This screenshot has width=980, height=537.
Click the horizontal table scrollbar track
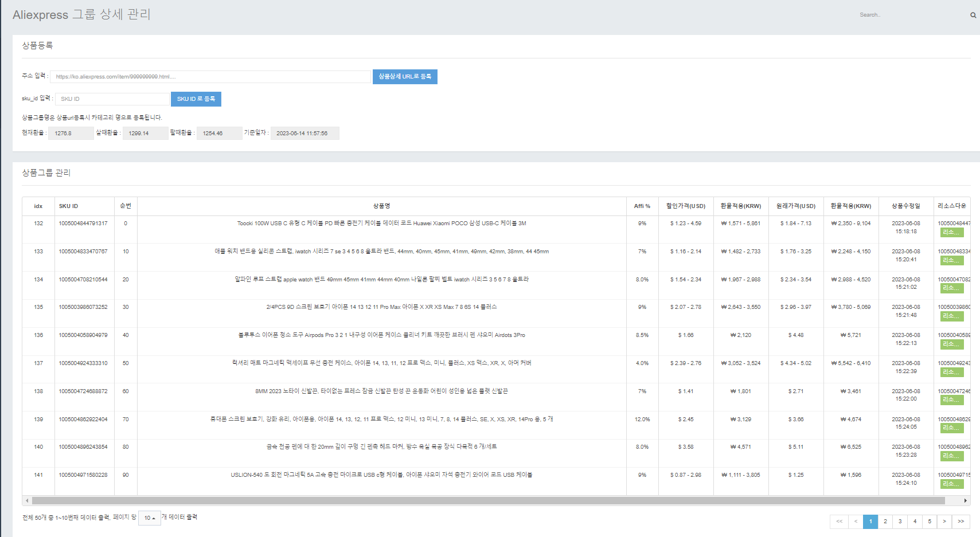click(487, 501)
